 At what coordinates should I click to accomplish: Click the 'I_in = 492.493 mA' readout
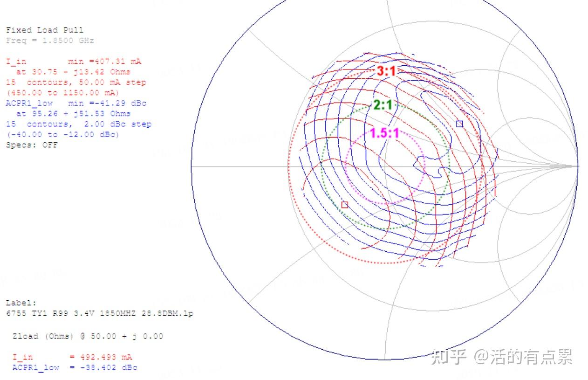pyautogui.click(x=72, y=357)
